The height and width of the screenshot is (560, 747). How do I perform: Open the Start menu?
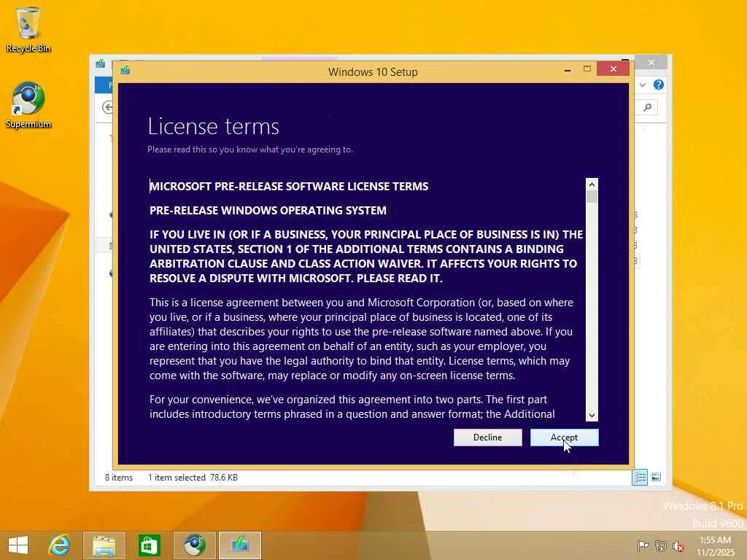coord(18,545)
